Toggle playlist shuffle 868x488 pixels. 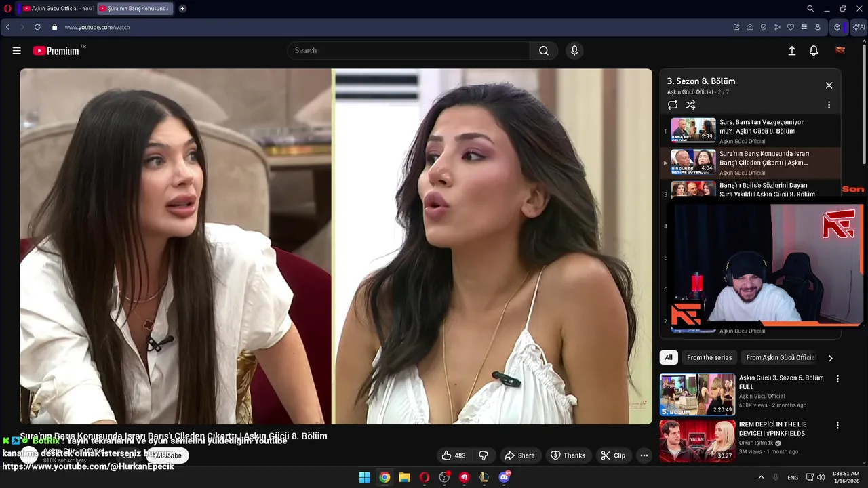click(x=690, y=105)
